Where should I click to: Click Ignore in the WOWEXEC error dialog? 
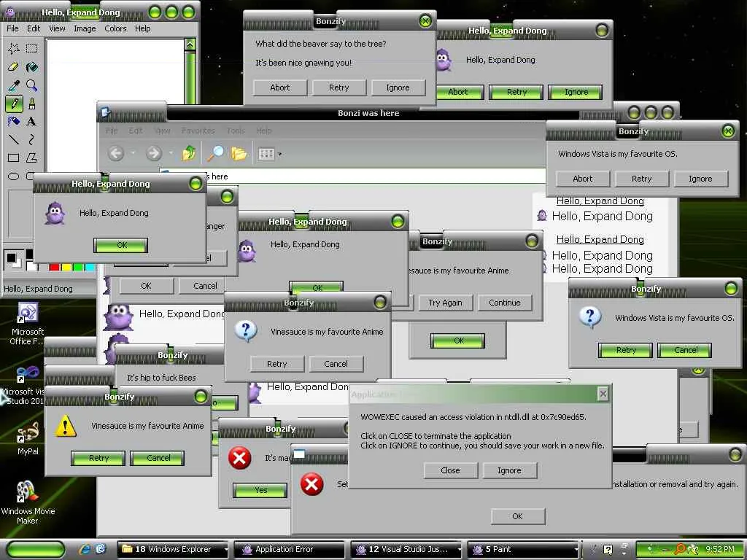pyautogui.click(x=509, y=470)
